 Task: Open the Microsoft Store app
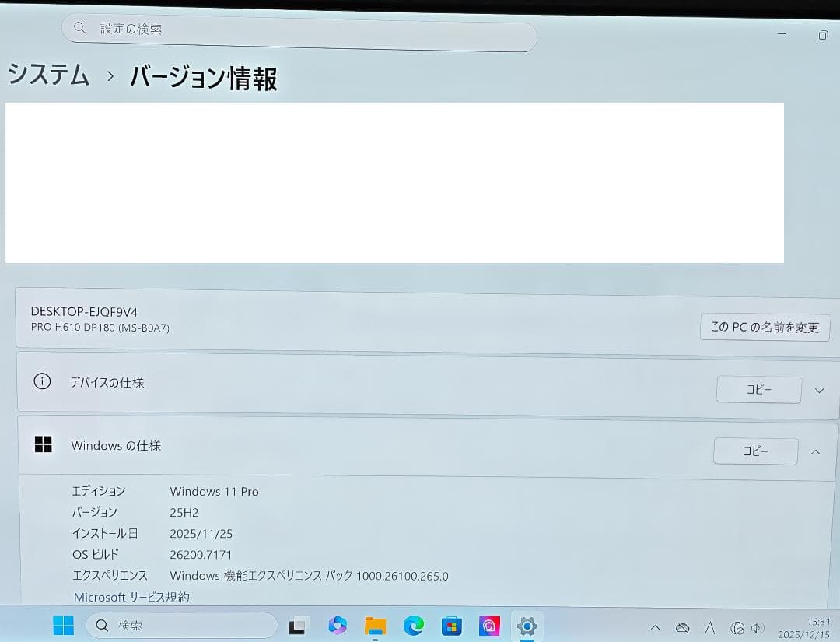(452, 625)
